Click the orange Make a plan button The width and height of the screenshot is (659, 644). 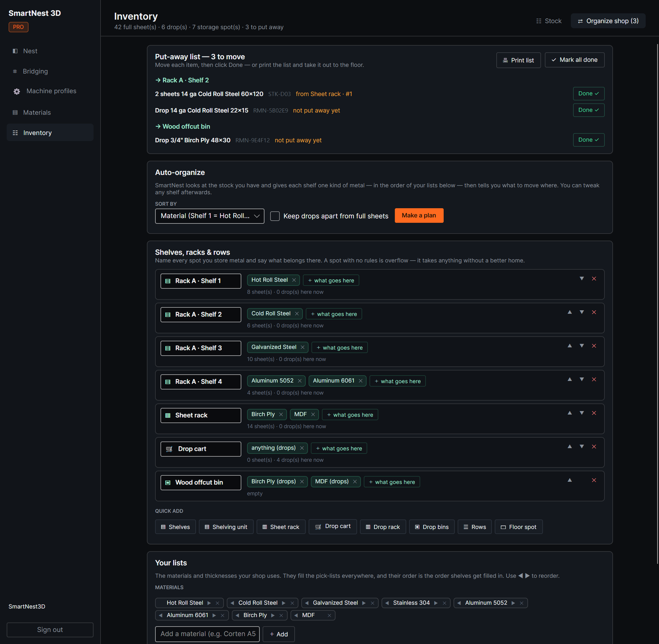point(419,216)
